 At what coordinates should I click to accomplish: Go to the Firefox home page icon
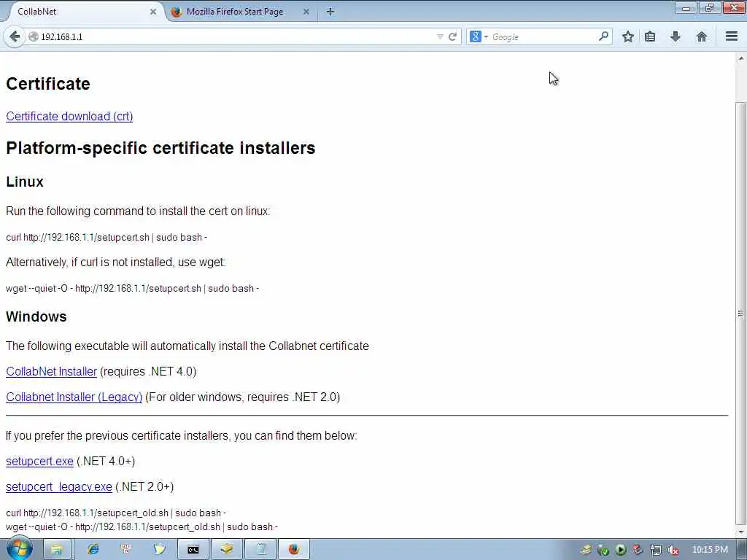(701, 36)
